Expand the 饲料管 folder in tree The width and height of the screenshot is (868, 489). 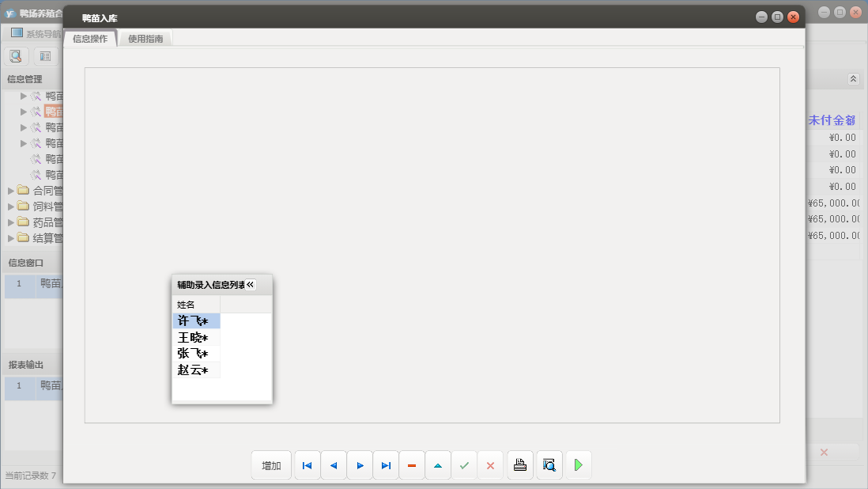click(10, 207)
